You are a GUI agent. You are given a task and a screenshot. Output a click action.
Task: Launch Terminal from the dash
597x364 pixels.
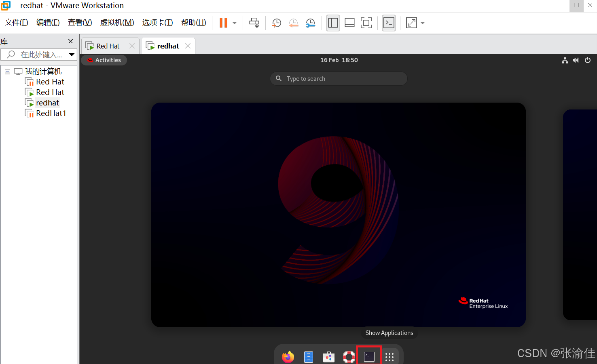click(369, 356)
